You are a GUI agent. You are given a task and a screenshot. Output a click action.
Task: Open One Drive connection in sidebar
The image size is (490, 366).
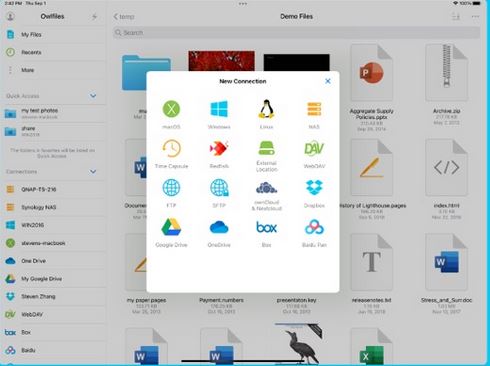[53, 261]
